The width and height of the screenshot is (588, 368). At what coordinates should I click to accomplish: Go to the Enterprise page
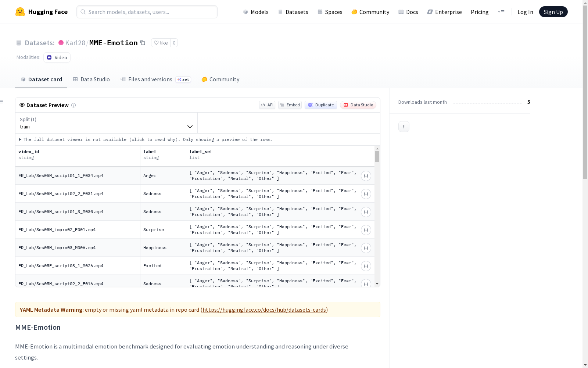click(x=444, y=12)
